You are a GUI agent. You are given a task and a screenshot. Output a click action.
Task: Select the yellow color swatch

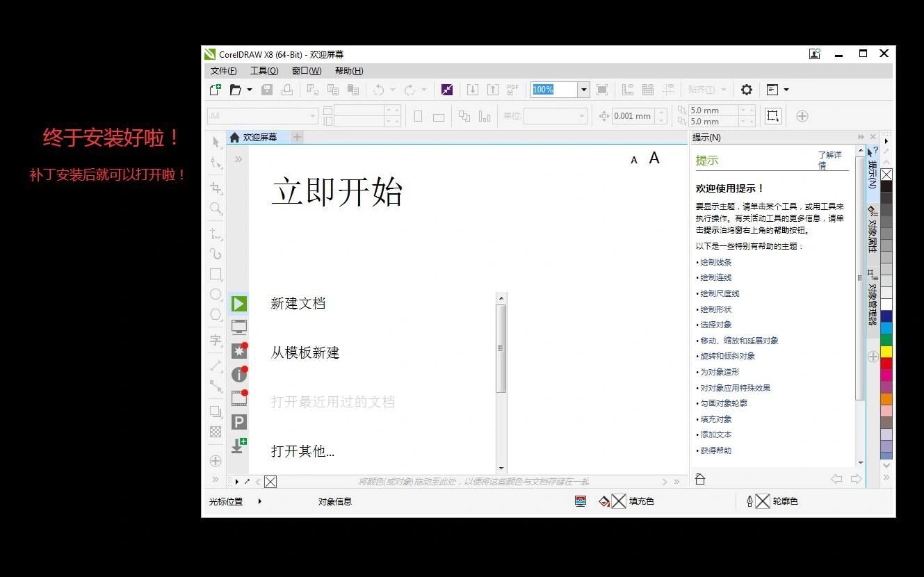coord(886,351)
